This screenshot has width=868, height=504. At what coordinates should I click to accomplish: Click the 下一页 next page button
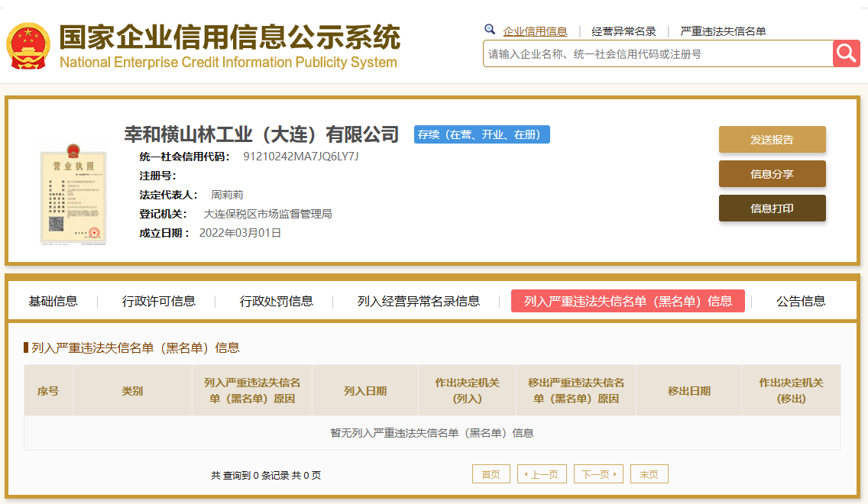coord(599,474)
